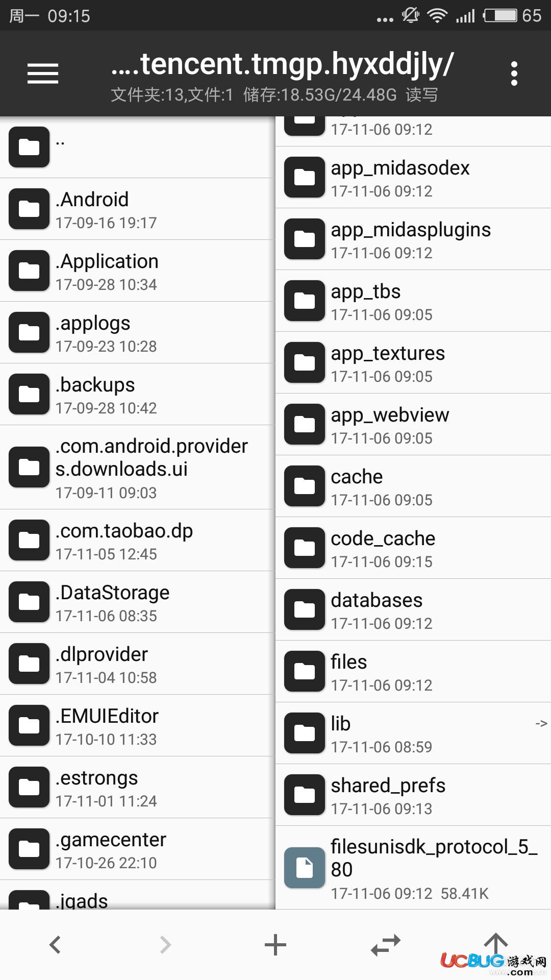Open the app_midasplugins folder
The image size is (551, 980).
[413, 239]
